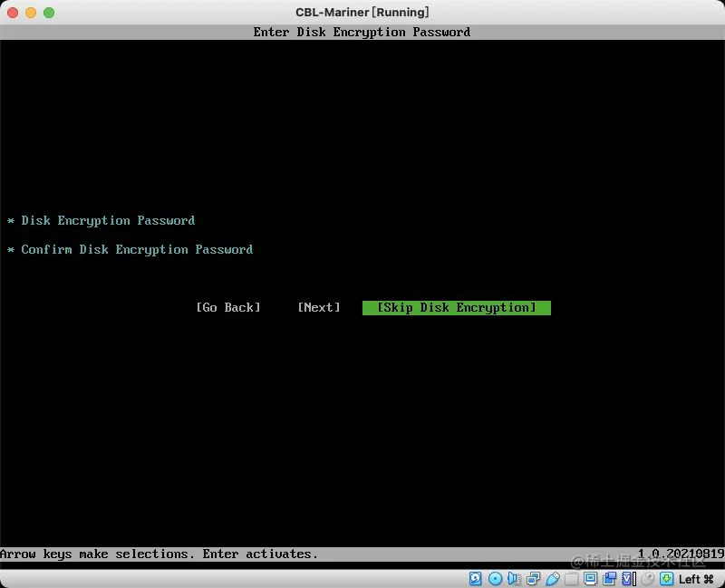The width and height of the screenshot is (725, 588).
Task: Select Skip Disk Encryption button
Action: pyautogui.click(x=457, y=308)
